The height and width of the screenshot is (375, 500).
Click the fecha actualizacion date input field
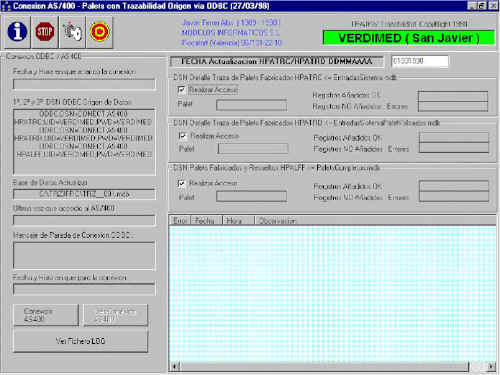(420, 61)
